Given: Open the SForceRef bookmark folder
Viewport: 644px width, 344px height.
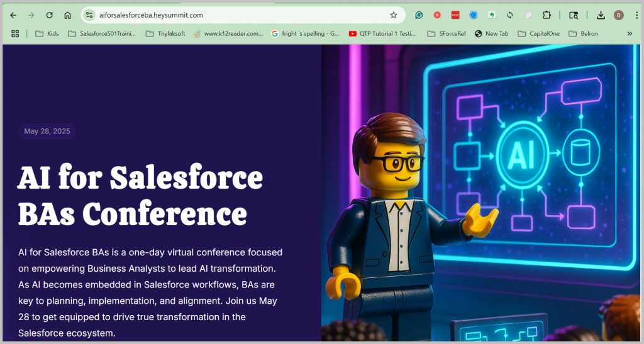Looking at the screenshot, I should 447,34.
